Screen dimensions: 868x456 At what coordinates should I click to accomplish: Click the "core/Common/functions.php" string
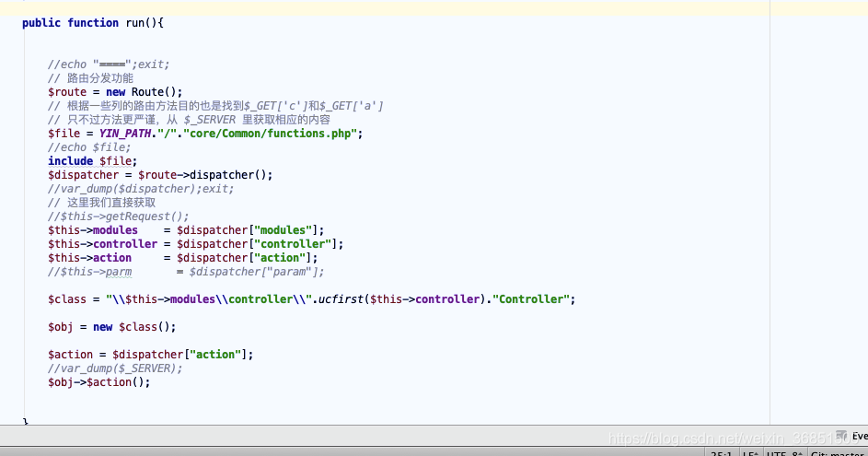[x=270, y=134]
